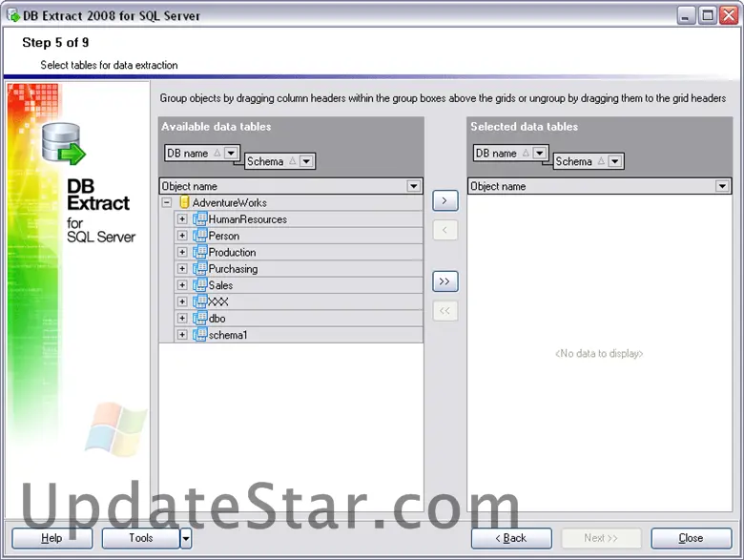The height and width of the screenshot is (560, 744).
Task: Click the AdventureWorks database icon
Action: pyautogui.click(x=185, y=202)
